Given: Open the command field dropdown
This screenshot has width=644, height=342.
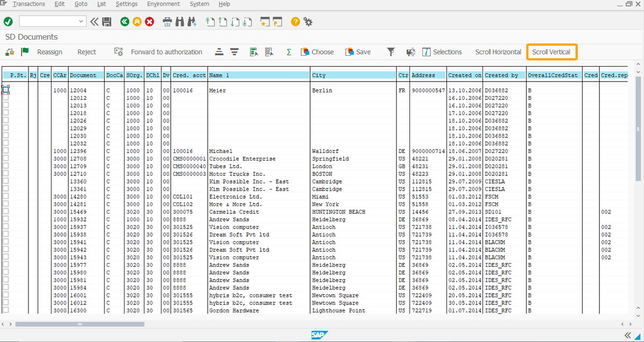Looking at the screenshot, I should pyautogui.click(x=82, y=21).
